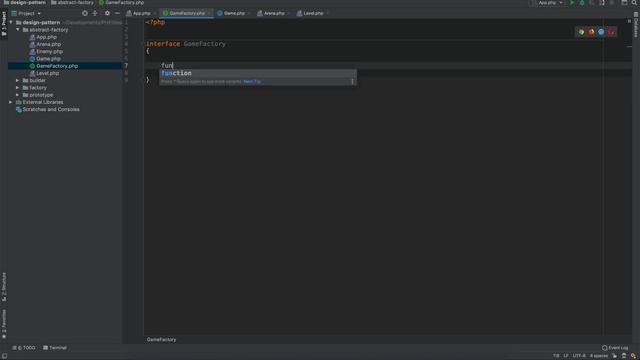Screen dimensions: 640x360
Task: Open in Opera browser icon in editor
Action: click(611, 32)
